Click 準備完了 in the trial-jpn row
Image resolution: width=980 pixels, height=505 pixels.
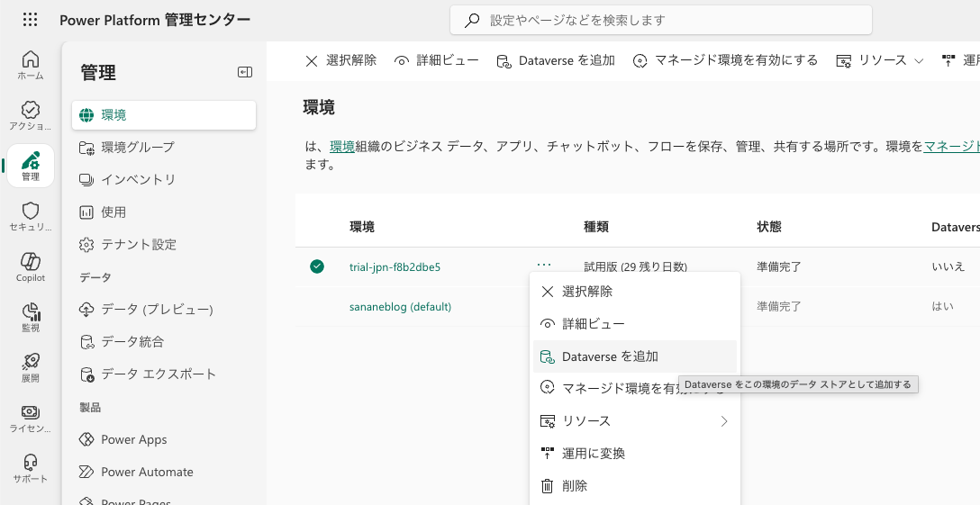779,266
